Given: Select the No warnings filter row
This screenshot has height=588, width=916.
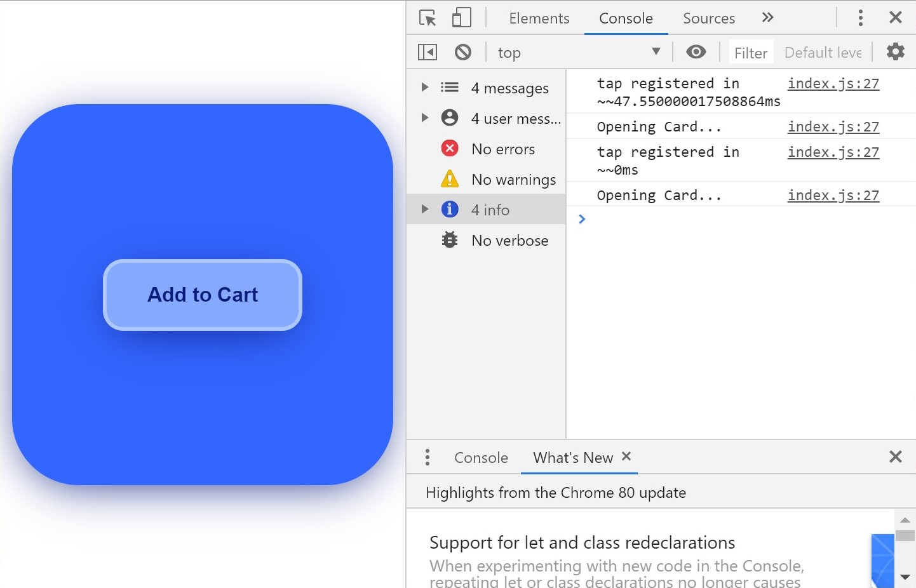Looking at the screenshot, I should (486, 179).
